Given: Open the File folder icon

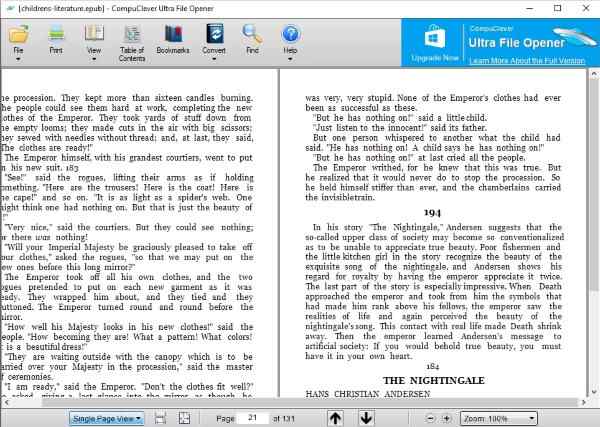Looking at the screenshot, I should pos(18,34).
